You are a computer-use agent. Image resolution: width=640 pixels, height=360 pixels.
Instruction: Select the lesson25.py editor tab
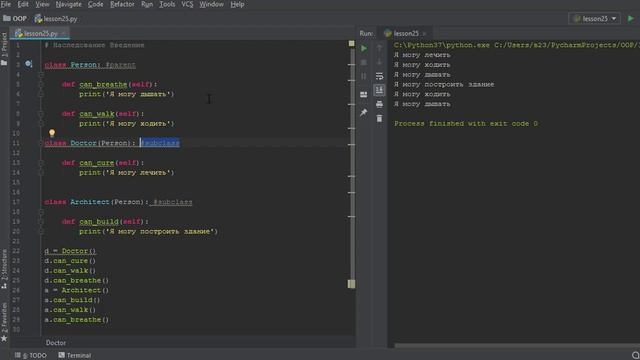click(40, 33)
